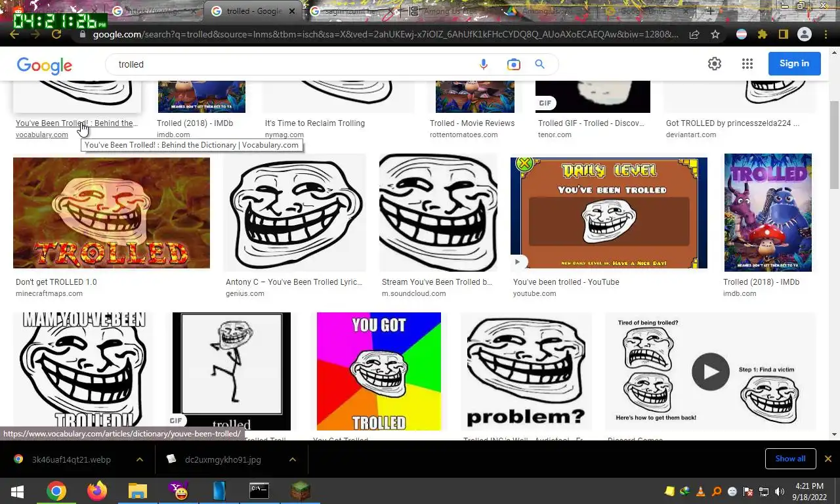This screenshot has width=840, height=504.
Task: Close the downloads bar
Action: (828, 459)
